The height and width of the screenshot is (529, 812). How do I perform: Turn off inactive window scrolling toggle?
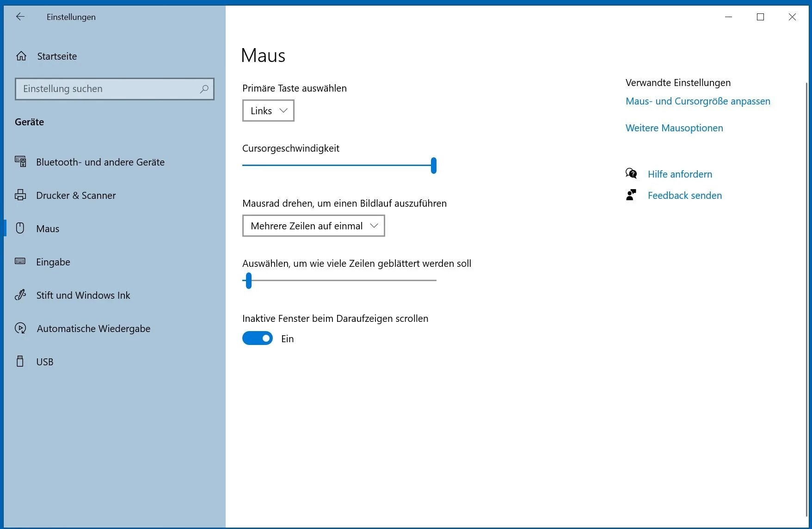click(258, 338)
